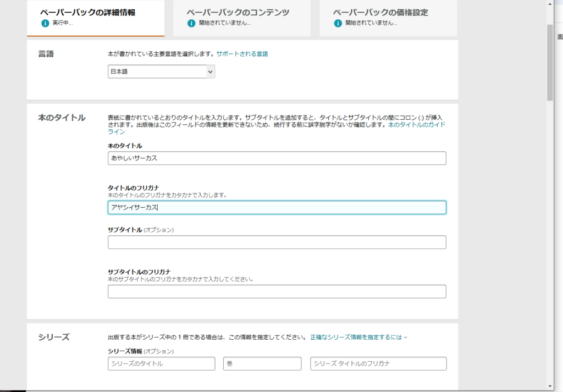The width and height of the screenshot is (563, 392).
Task: Click the 実行中... status text
Action: (x=63, y=23)
